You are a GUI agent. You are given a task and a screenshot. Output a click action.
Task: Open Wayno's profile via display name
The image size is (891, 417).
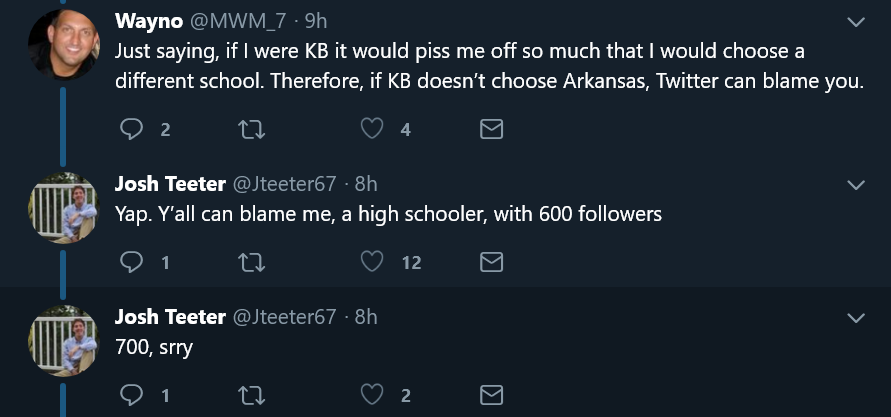(x=148, y=21)
